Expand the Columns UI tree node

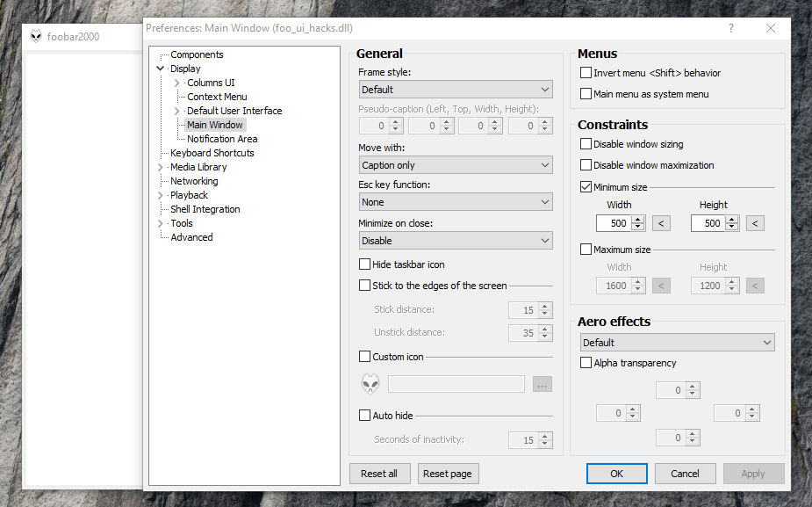pos(177,83)
